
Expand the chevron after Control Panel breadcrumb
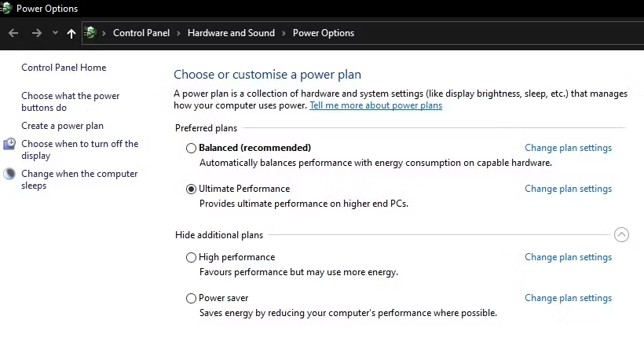point(178,33)
